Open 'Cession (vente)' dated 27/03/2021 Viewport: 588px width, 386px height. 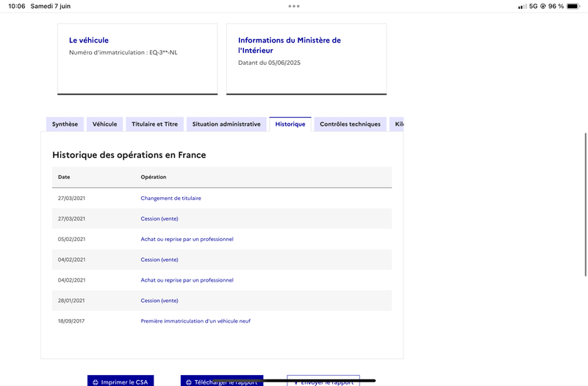[x=159, y=218]
